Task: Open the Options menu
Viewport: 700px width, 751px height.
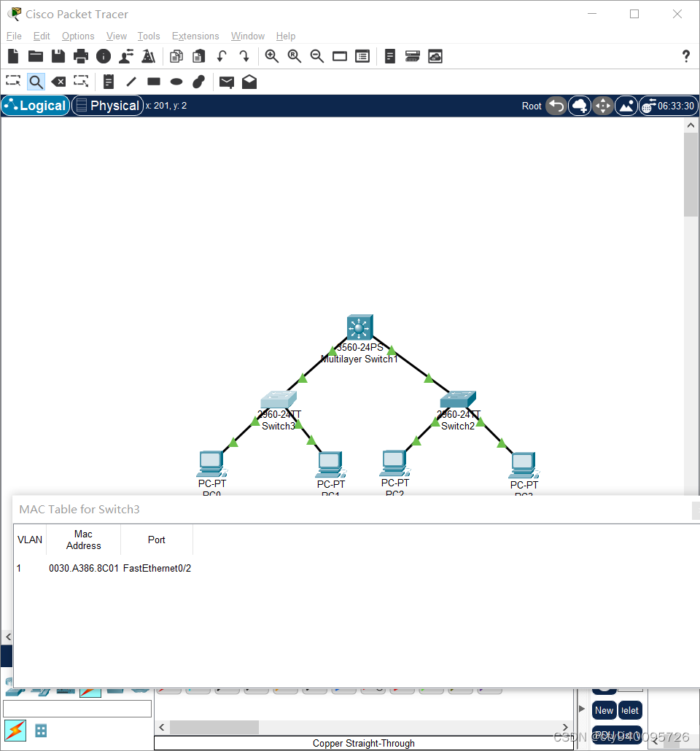Action: [78, 36]
